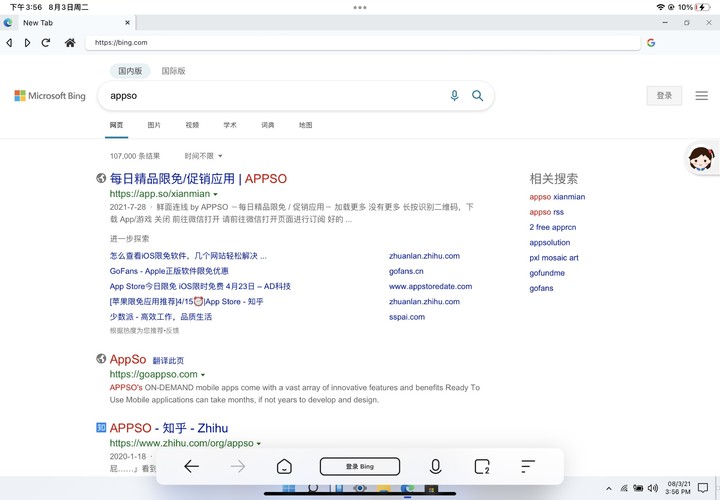This screenshot has height=500, width=720.
Task: Open the tabs counter showing 2
Action: (x=482, y=466)
